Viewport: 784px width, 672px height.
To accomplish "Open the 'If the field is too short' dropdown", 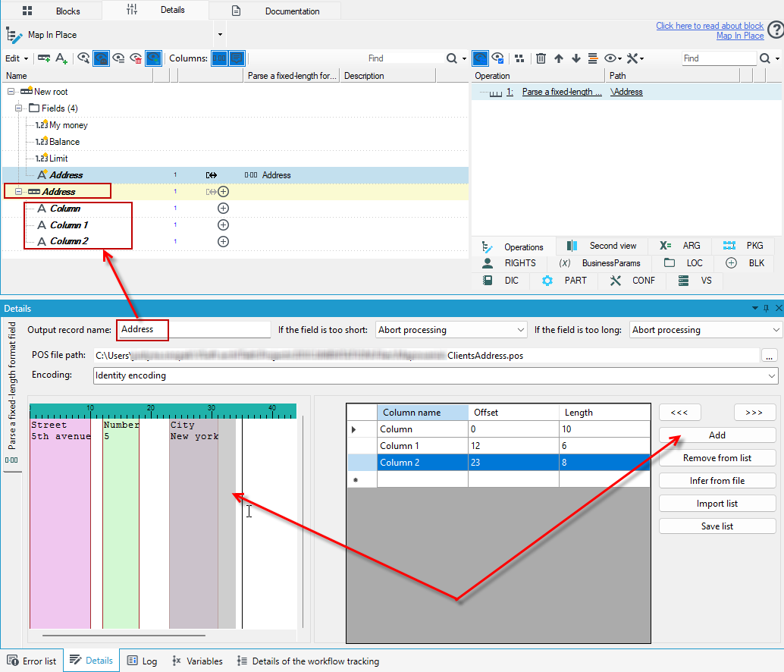I will pyautogui.click(x=451, y=330).
